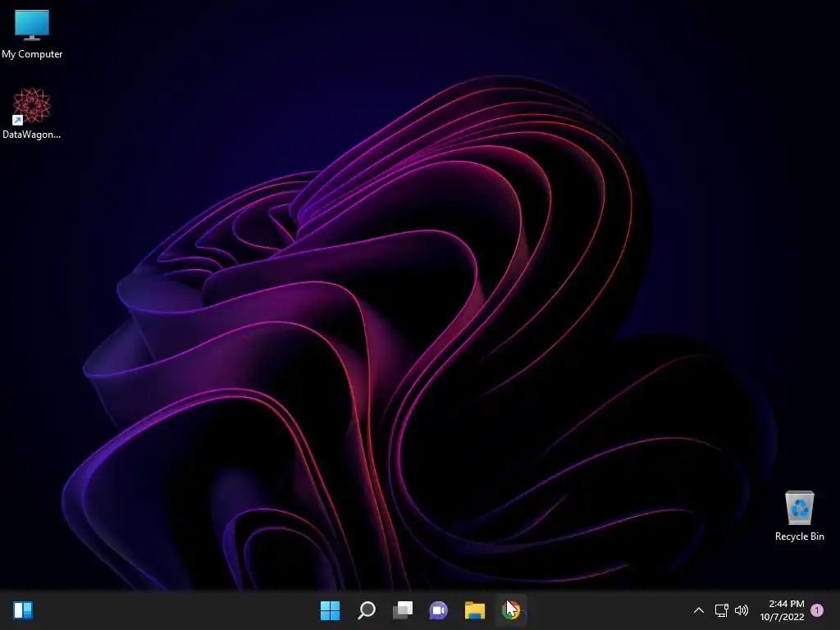Open the Teams Chat taskbar icon
This screenshot has height=630, width=840.
[x=438, y=610]
